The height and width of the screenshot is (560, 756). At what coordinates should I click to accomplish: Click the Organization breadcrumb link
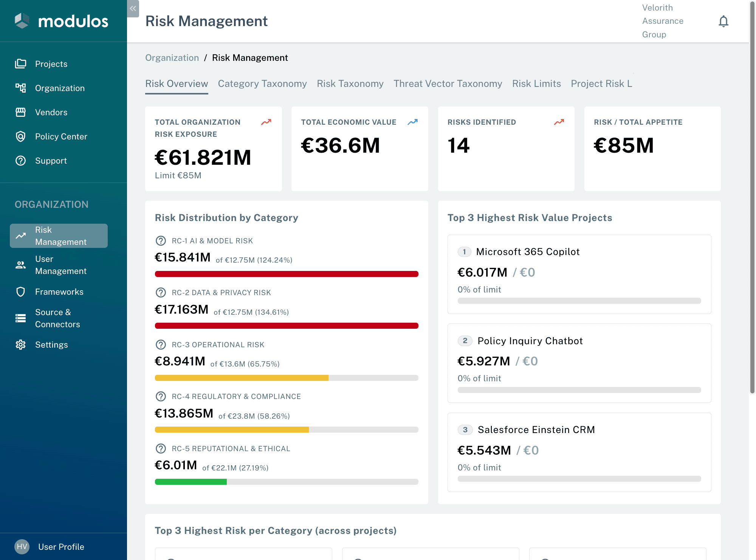pos(172,58)
